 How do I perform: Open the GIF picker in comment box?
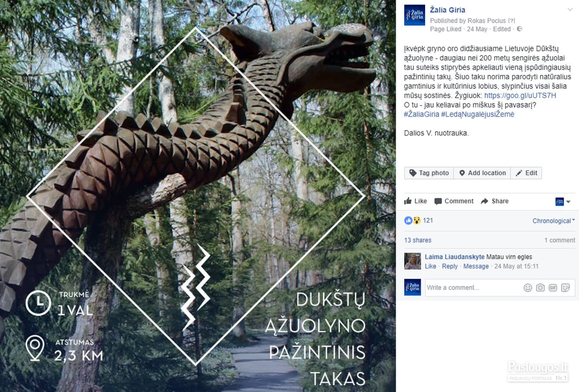[553, 288]
